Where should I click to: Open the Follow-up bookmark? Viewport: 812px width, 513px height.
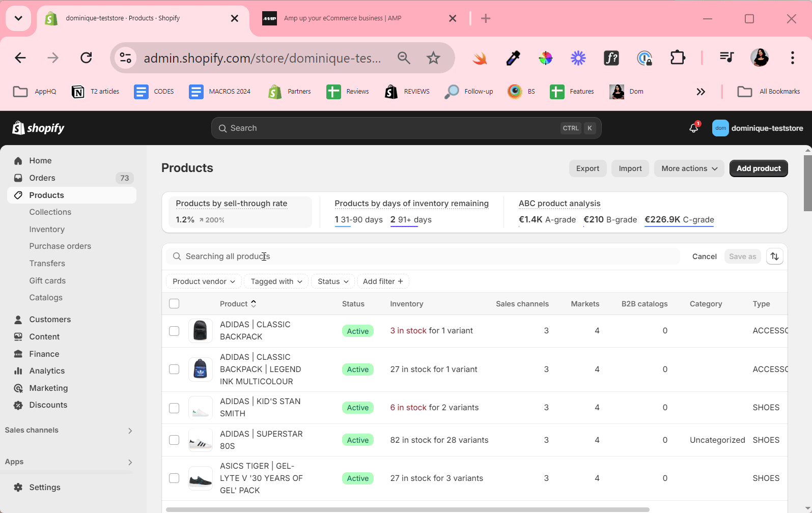click(468, 92)
